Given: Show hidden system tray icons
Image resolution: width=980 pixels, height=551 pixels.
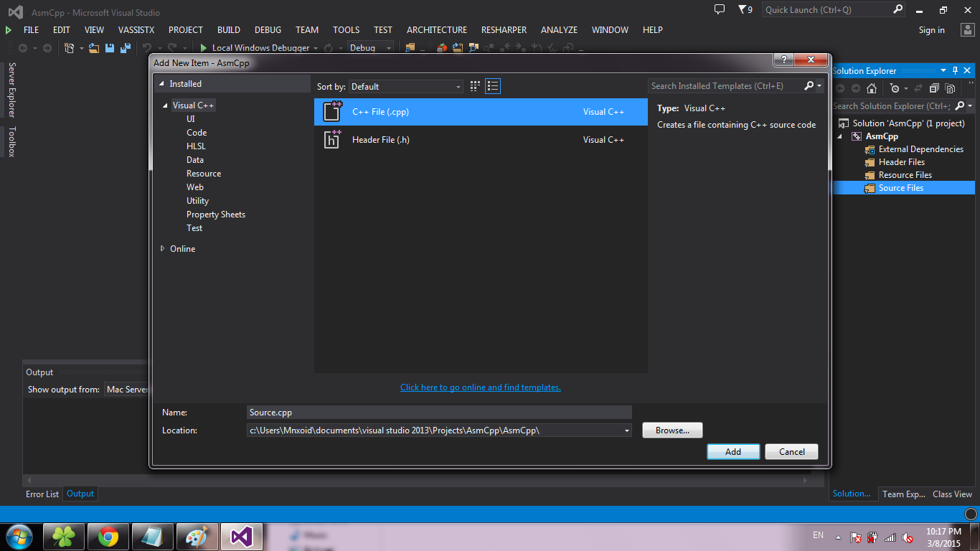Looking at the screenshot, I should pos(838,537).
